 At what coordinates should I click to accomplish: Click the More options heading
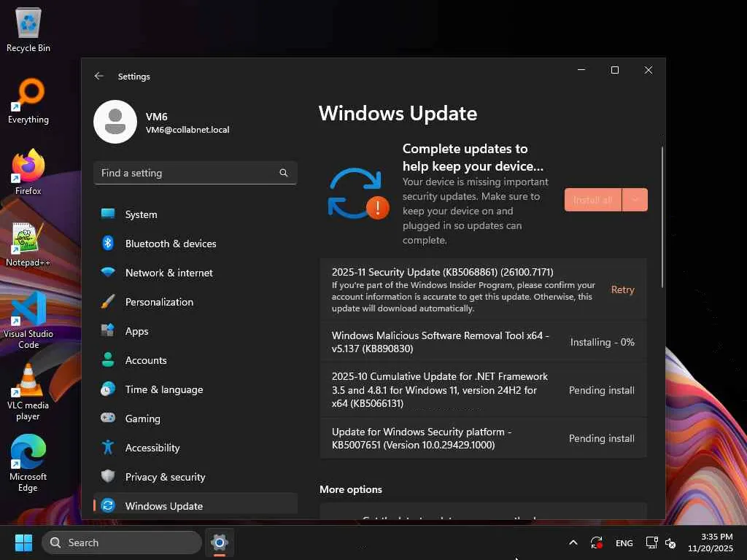coord(351,489)
